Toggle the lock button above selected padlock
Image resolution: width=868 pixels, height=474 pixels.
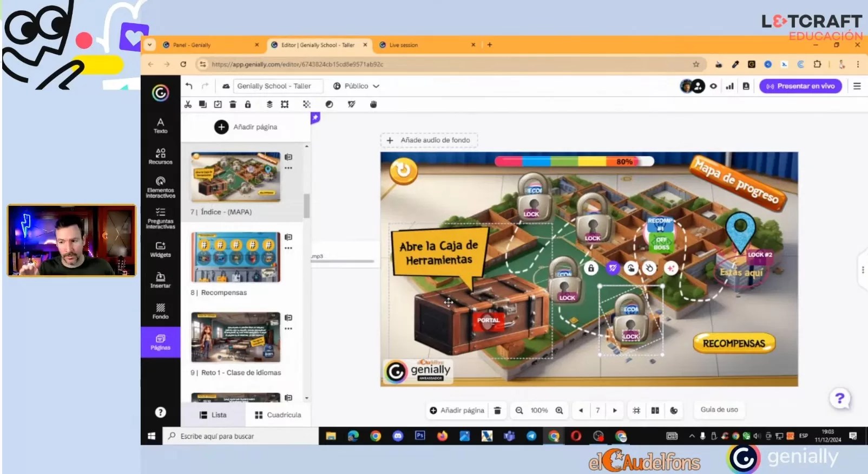[x=591, y=268]
